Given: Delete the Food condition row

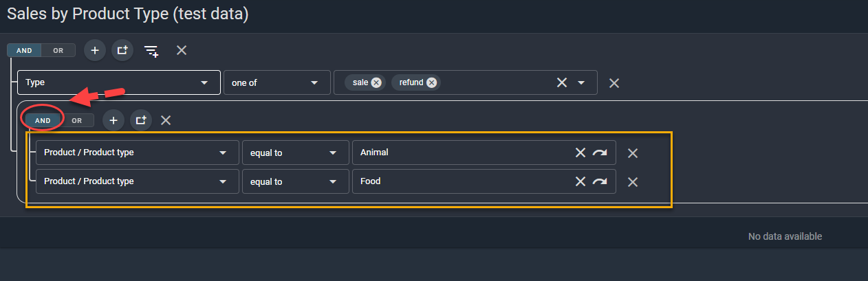Looking at the screenshot, I should (633, 182).
